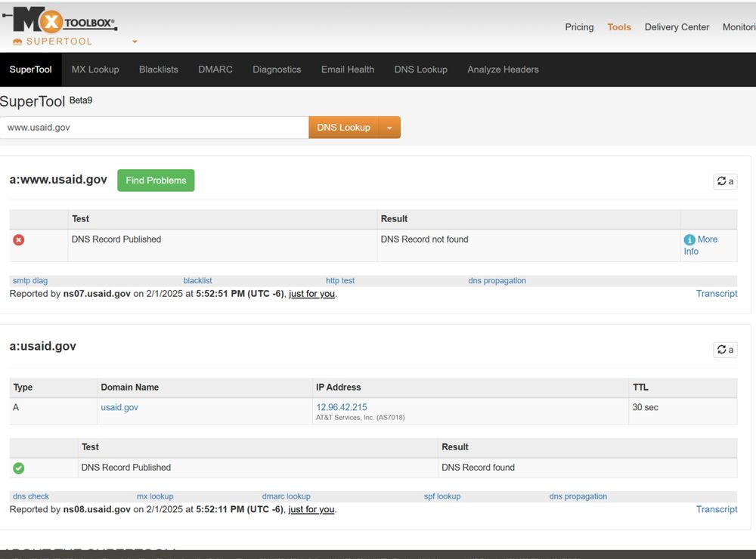Click the just for you link after 5:52:11 PM
Image resolution: width=756 pixels, height=559 pixels.
(x=311, y=509)
